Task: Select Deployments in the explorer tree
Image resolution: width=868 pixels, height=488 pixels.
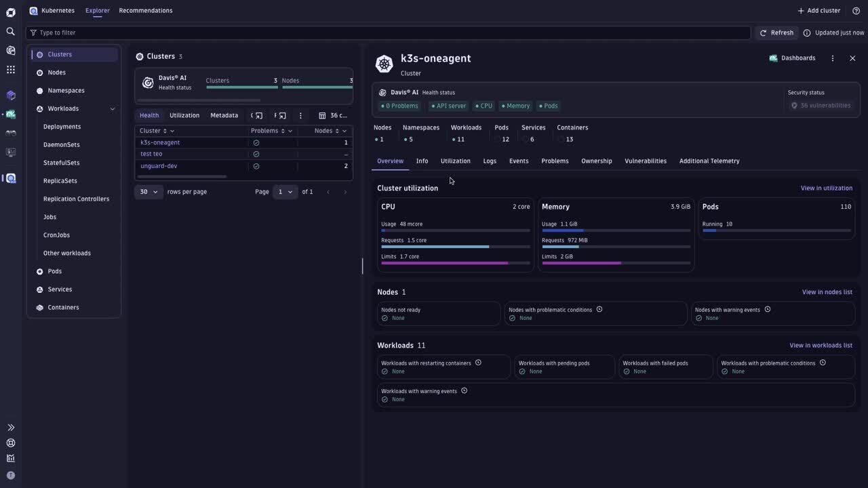Action: [x=62, y=127]
